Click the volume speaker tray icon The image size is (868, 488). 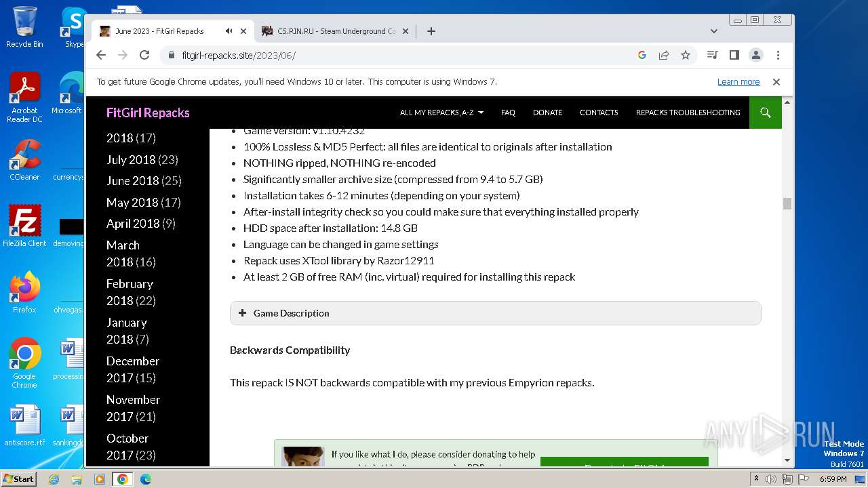tap(771, 479)
